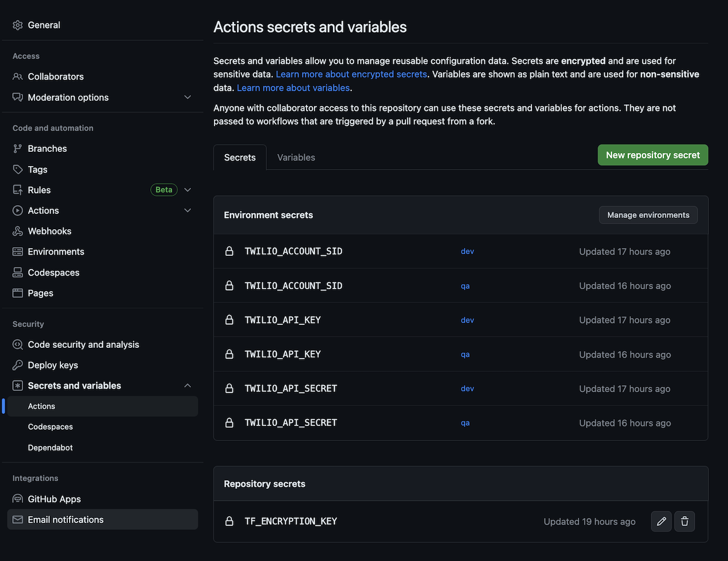
Task: Click the General gear icon
Action: pyautogui.click(x=18, y=25)
